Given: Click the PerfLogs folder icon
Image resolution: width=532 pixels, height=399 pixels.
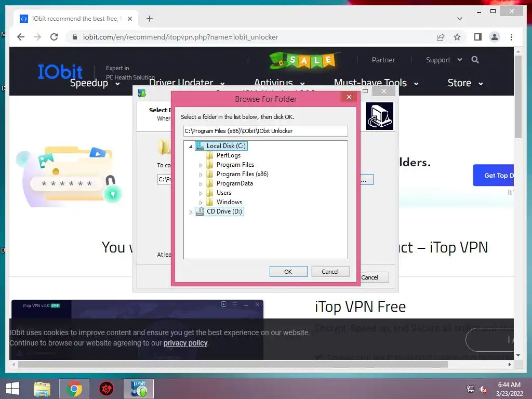Looking at the screenshot, I should (x=210, y=155).
